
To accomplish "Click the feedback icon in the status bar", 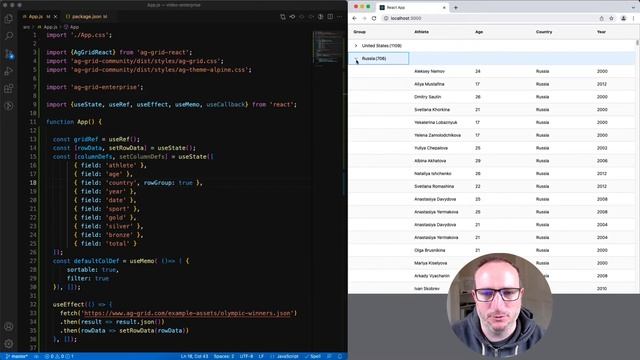I will coord(329,356).
